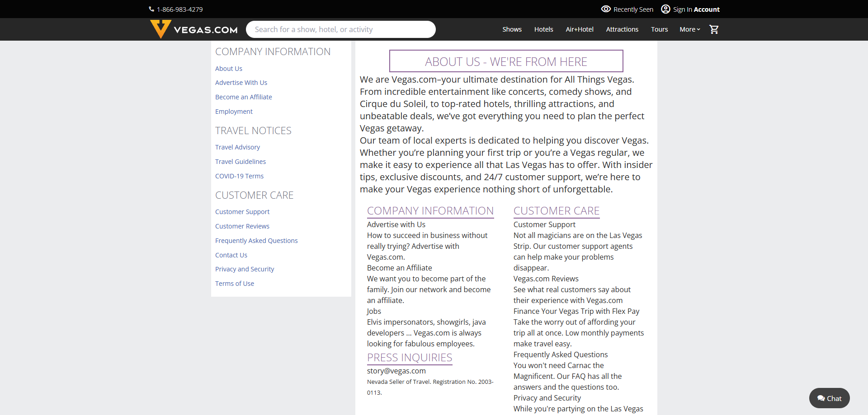
Task: Click the phone icon beside 1-866-983-4279
Action: point(151,9)
